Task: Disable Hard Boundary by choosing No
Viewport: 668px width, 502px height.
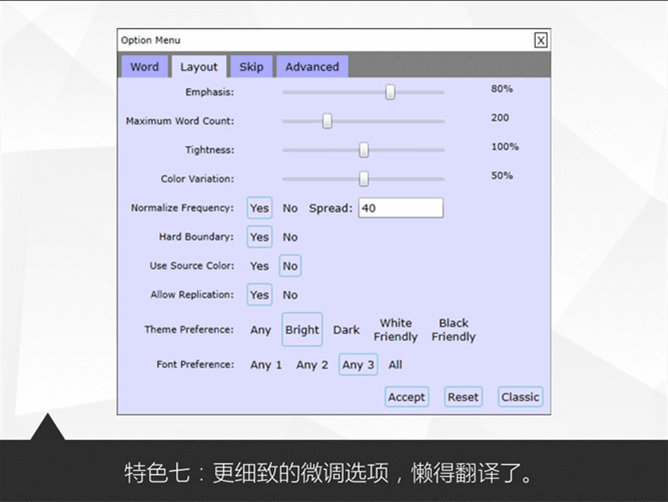Action: [290, 237]
